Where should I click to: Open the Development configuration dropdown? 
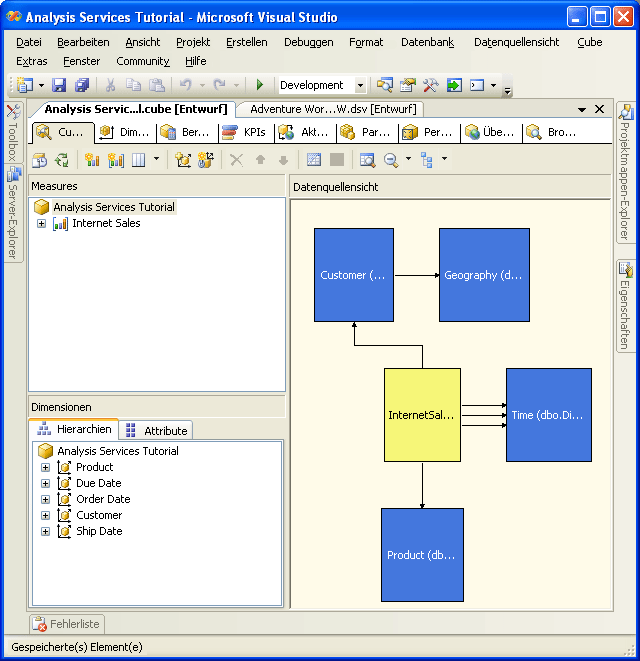coord(360,86)
